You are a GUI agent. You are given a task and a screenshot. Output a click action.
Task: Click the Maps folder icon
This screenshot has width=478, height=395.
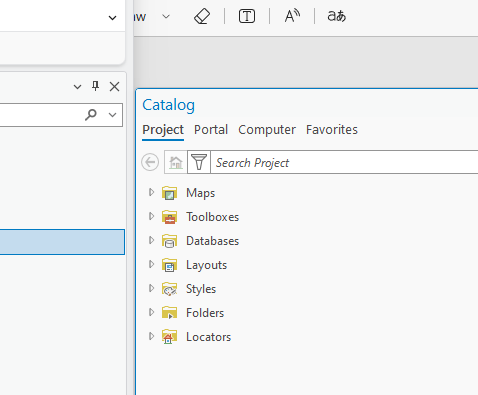[169, 193]
